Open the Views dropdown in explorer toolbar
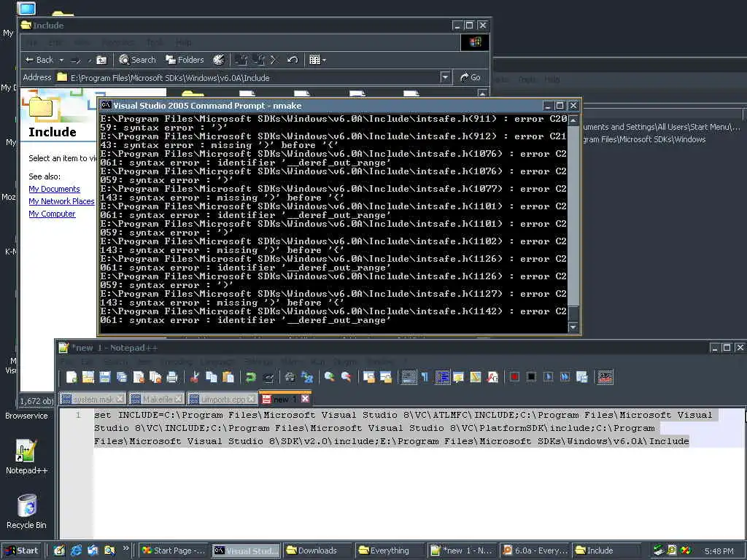This screenshot has width=747, height=560. pyautogui.click(x=318, y=60)
